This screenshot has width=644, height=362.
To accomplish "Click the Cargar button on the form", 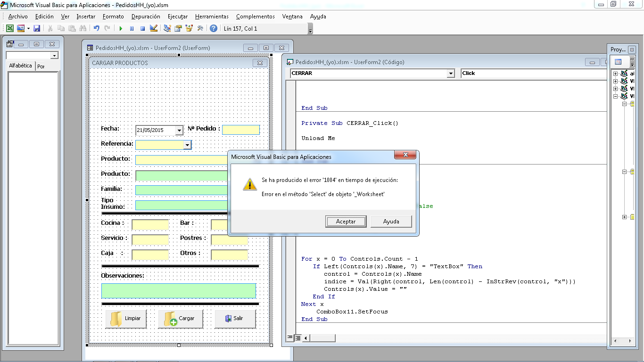I will point(181,318).
